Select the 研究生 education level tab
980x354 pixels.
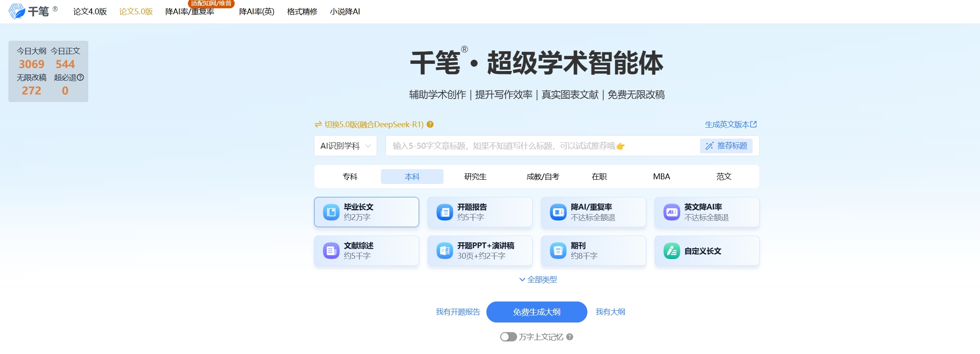click(475, 176)
